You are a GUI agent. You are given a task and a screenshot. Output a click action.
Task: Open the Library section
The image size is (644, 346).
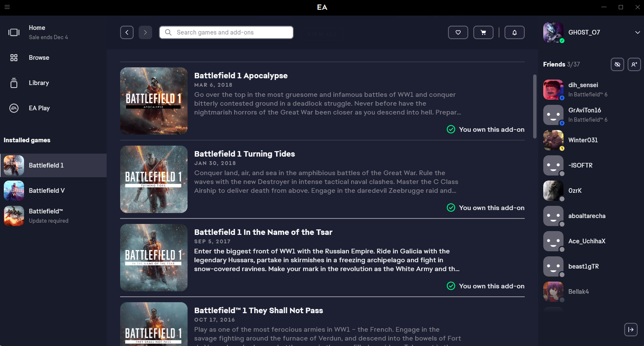click(x=53, y=83)
